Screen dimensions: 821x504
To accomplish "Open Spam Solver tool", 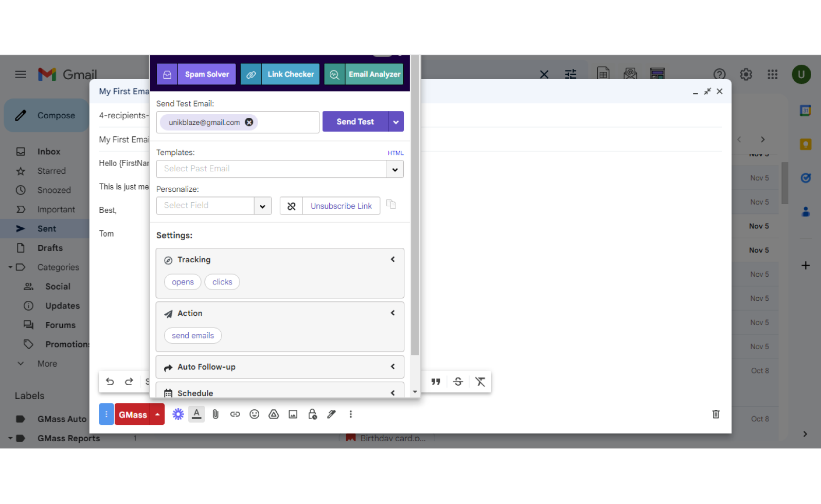I will [197, 74].
